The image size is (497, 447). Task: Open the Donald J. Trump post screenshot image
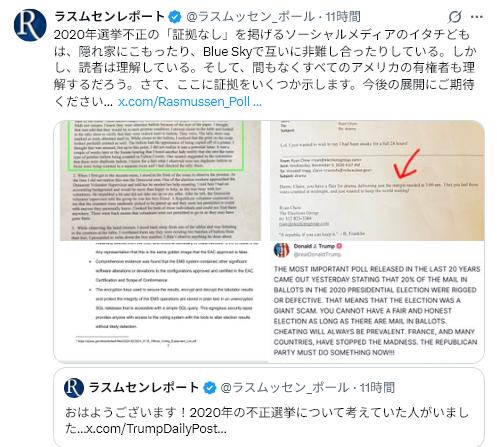[x=377, y=302]
